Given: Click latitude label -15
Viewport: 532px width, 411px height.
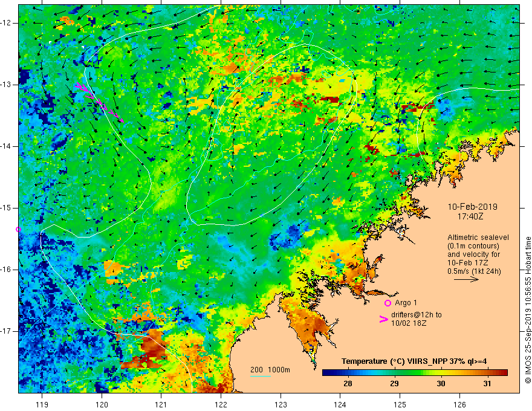Looking at the screenshot, I should tap(6, 208).
